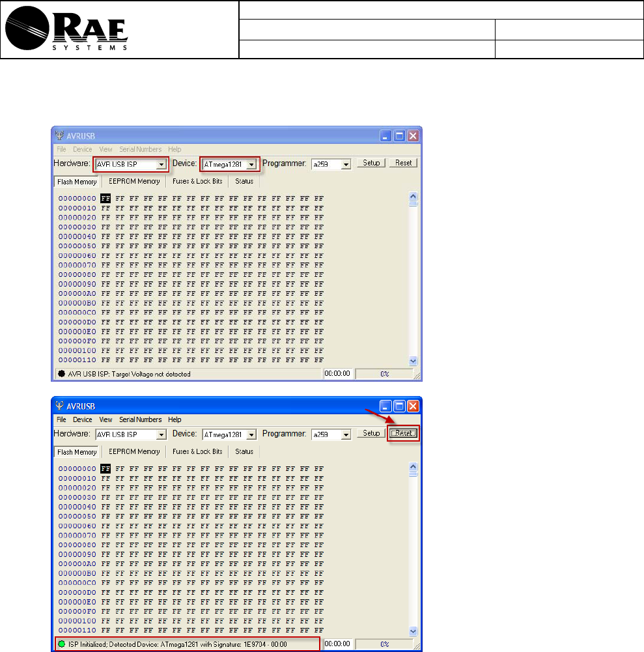644x652 pixels.
Task: Click green status indicator in lower window
Action: [61, 644]
